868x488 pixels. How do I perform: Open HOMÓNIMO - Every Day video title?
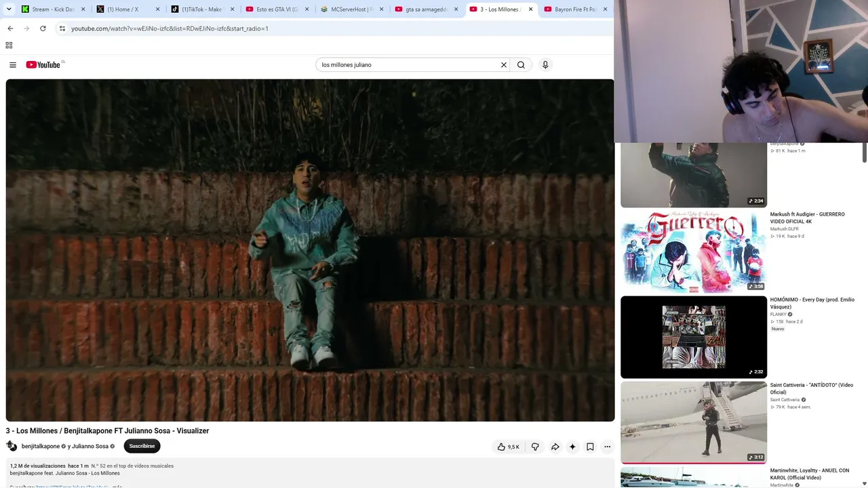[x=812, y=303]
